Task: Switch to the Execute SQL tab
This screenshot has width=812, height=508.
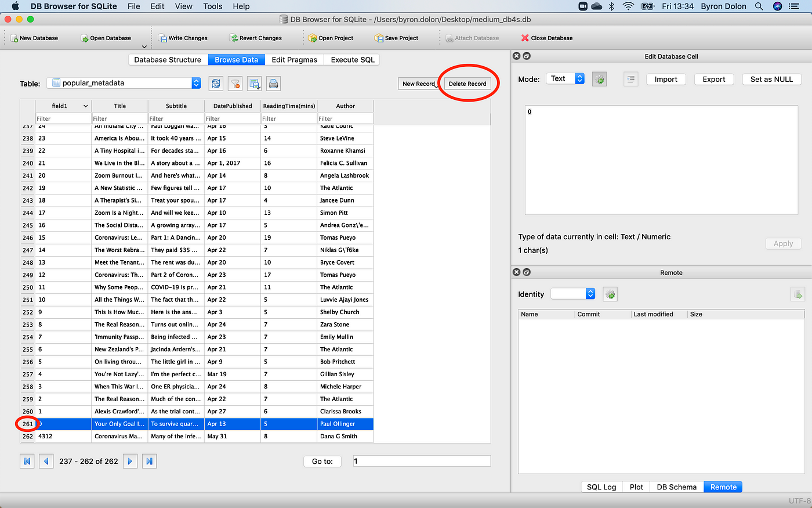Action: click(x=353, y=60)
